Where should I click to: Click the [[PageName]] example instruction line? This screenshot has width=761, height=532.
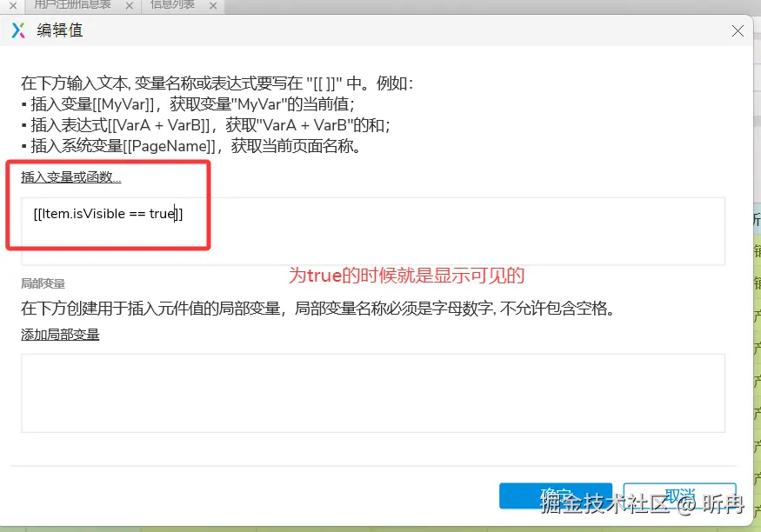[x=190, y=146]
